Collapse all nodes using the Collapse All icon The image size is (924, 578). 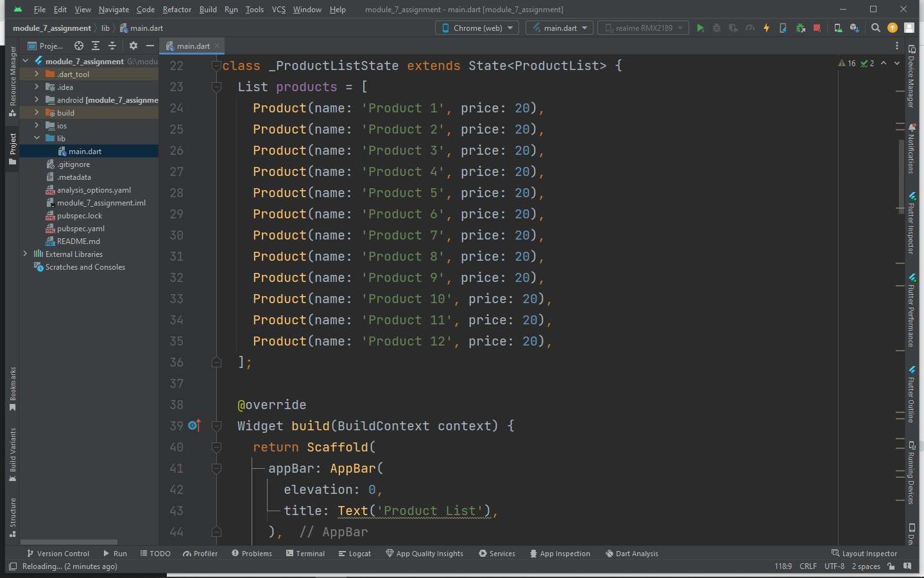pyautogui.click(x=112, y=46)
